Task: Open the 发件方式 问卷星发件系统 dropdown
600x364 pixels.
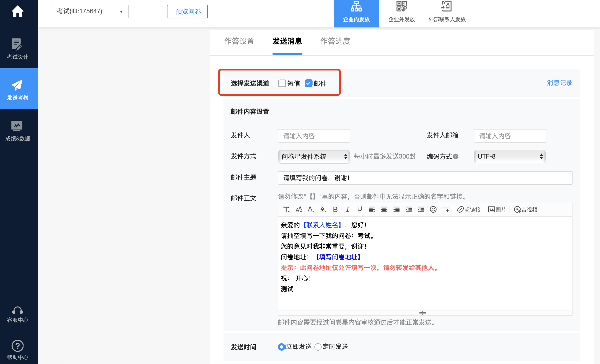Action: click(x=314, y=156)
